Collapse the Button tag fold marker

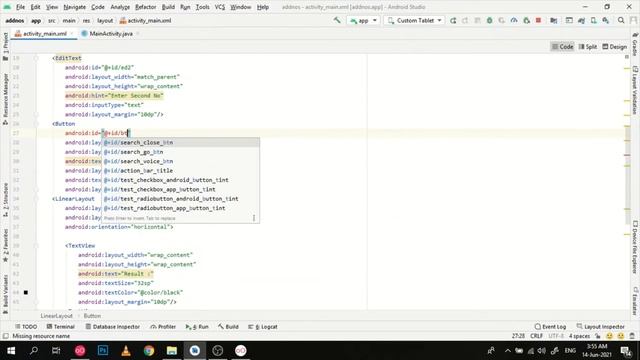point(36,124)
